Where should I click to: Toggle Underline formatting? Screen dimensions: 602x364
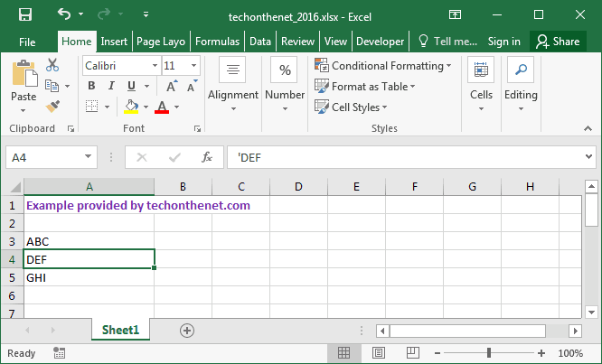click(132, 86)
